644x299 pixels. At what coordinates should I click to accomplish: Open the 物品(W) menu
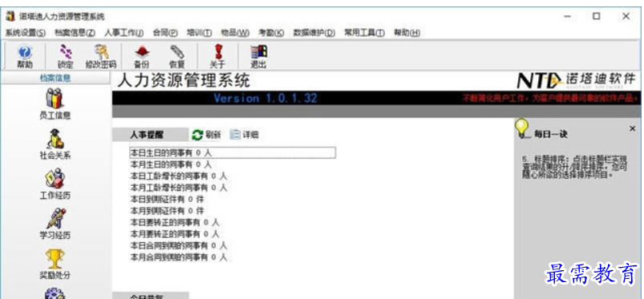pyautogui.click(x=235, y=32)
